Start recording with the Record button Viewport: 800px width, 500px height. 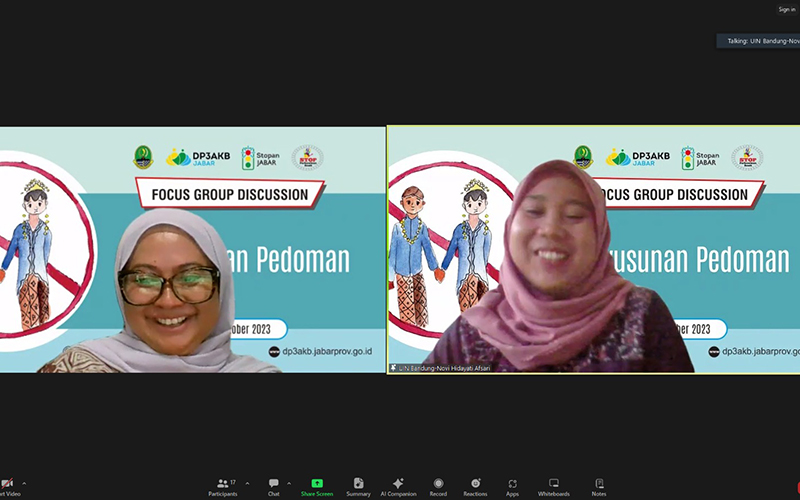pyautogui.click(x=438, y=485)
